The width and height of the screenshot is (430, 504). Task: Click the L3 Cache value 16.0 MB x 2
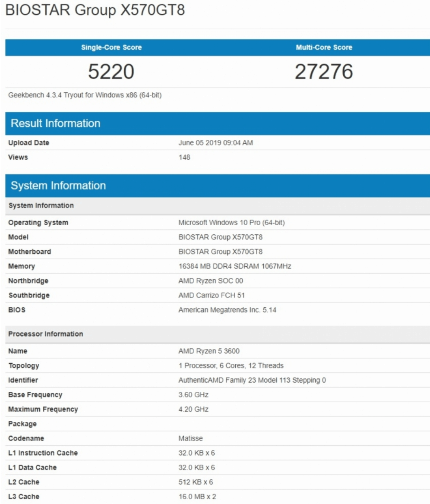pos(197,497)
